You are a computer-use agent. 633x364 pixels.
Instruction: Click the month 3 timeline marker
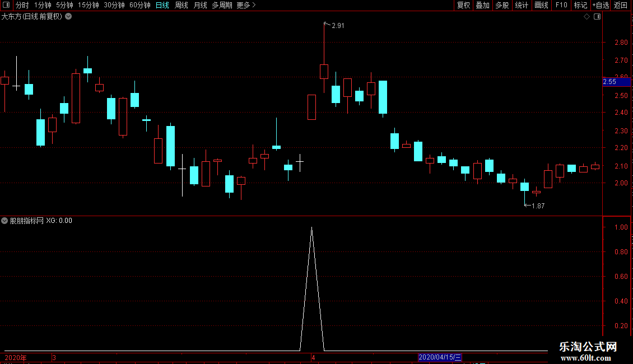point(54,357)
